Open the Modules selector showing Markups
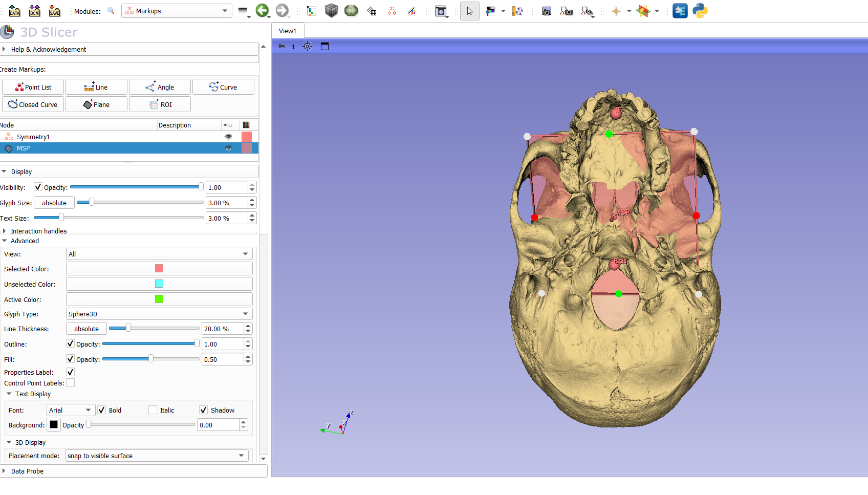Screen dimensions: 868x495 (176, 11)
